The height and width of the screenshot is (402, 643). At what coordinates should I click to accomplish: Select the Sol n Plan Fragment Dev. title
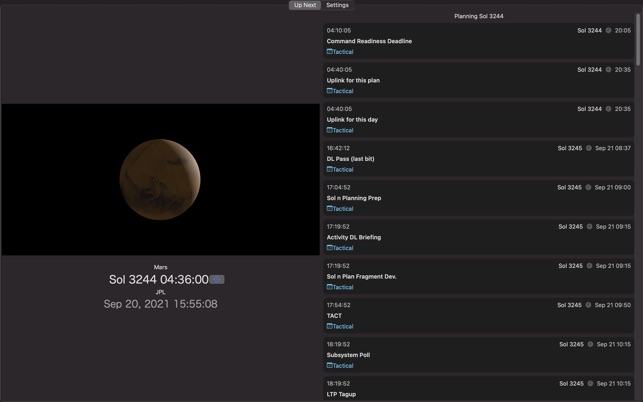click(x=361, y=276)
